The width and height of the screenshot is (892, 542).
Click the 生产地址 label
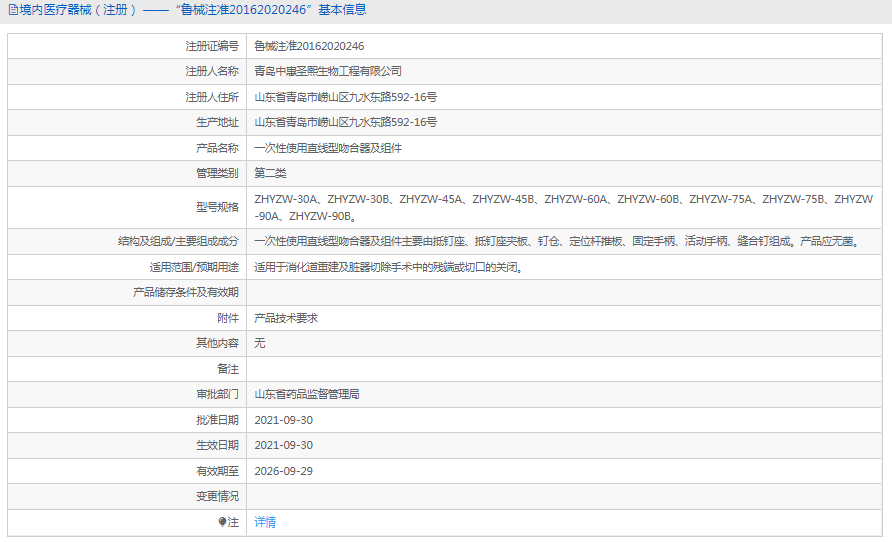click(x=217, y=122)
